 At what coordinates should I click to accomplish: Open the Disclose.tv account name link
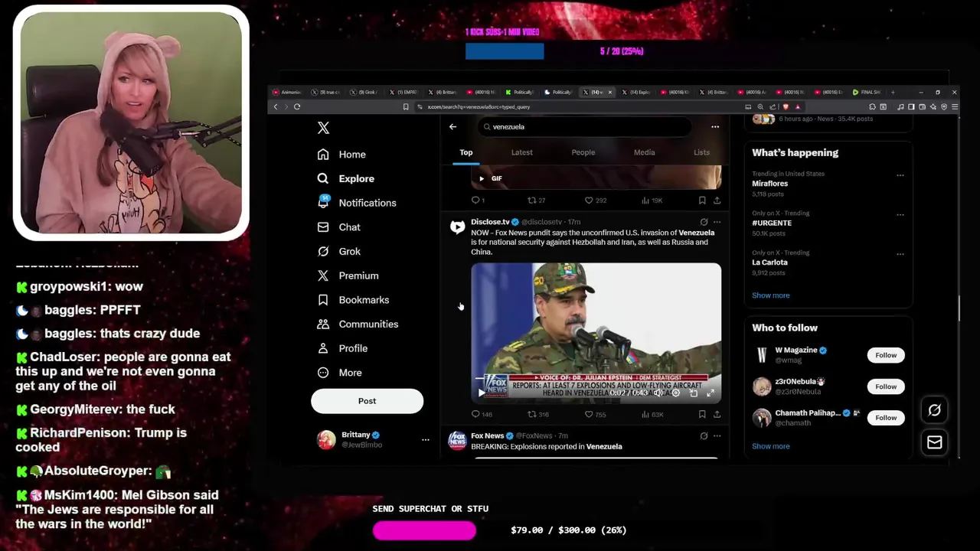point(490,222)
